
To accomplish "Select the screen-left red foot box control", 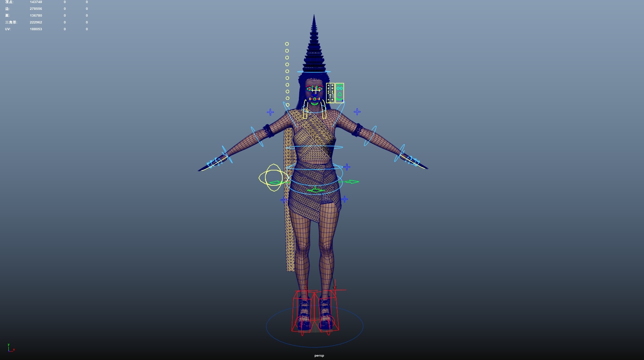I will point(303,311).
